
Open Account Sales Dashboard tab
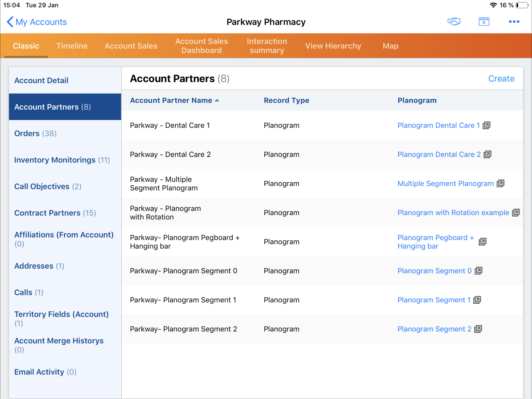[201, 46]
